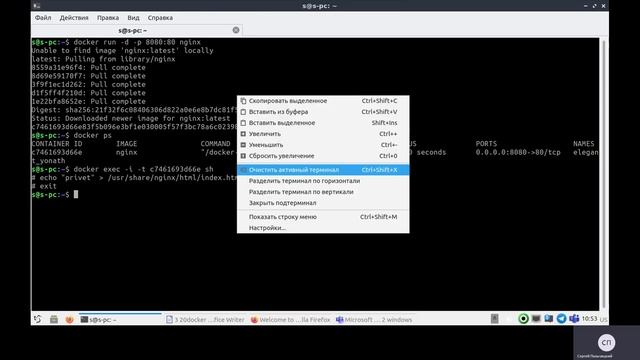Click the copy icon beside Скопировать выделенное

243,101
